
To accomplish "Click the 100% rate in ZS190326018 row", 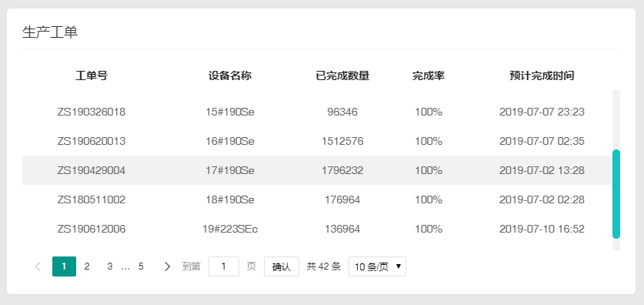I will click(429, 112).
